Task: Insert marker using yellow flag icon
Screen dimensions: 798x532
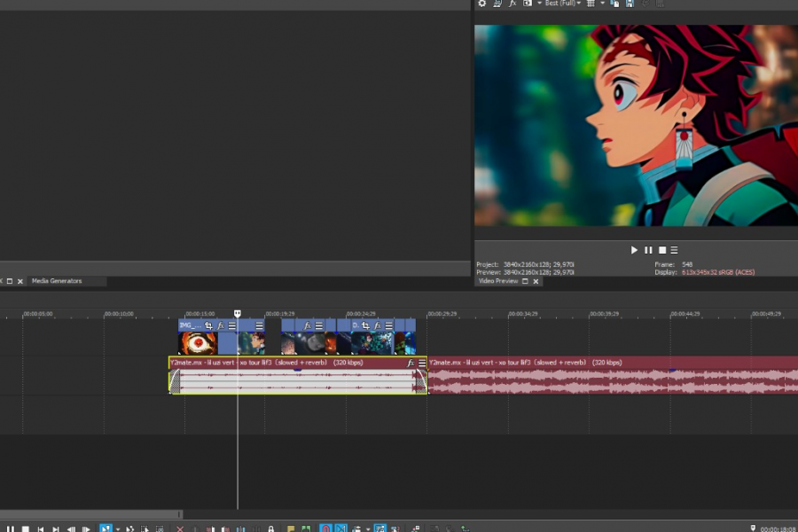Action: tap(291, 529)
